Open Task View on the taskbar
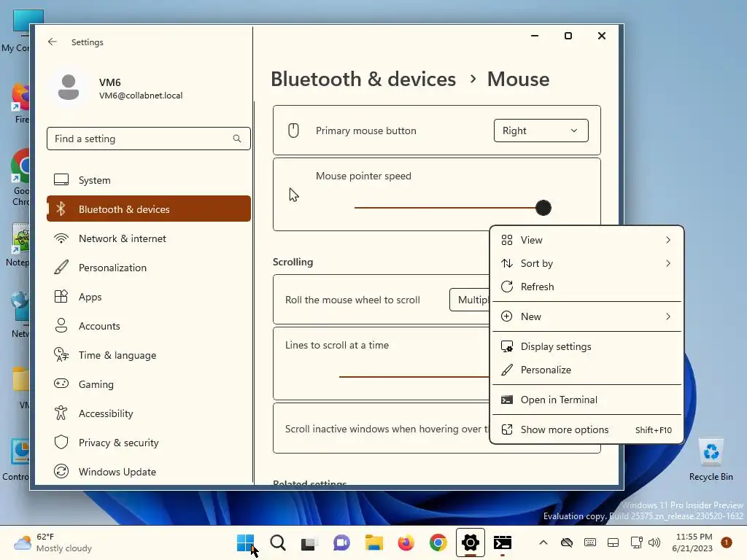747x560 pixels. tap(309, 542)
